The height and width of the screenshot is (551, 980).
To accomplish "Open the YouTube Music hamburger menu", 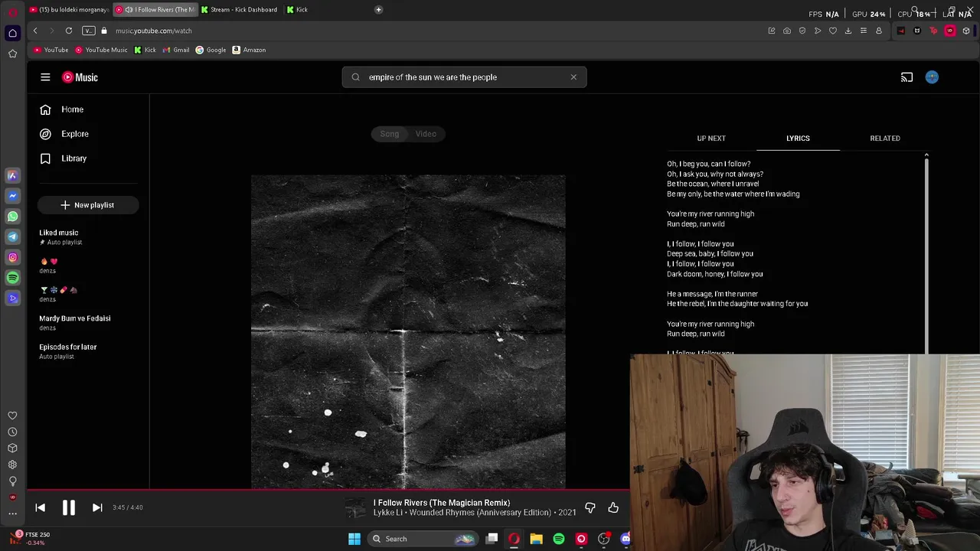I will coord(45,77).
